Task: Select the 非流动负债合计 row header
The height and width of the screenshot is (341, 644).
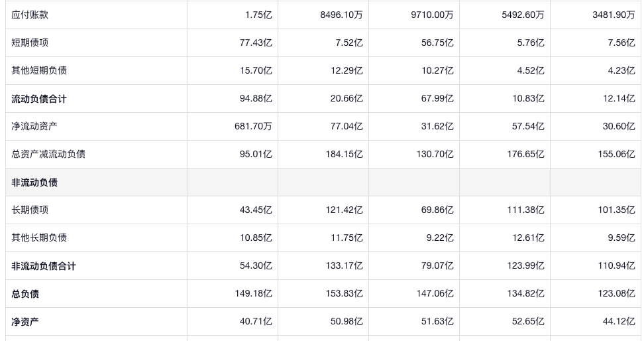Action: click(x=44, y=266)
